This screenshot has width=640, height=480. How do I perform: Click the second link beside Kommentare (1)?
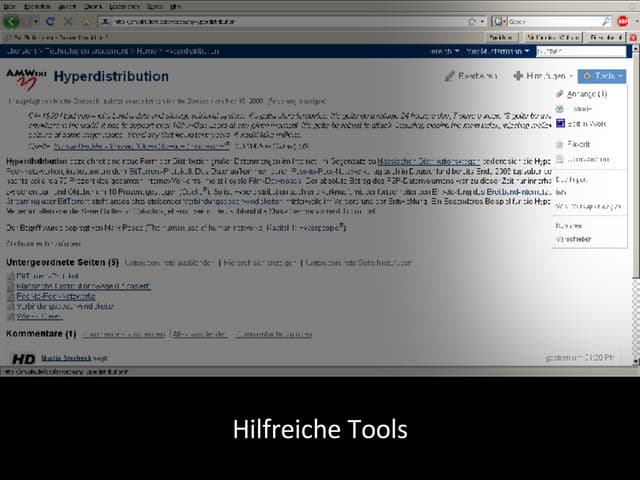199,334
